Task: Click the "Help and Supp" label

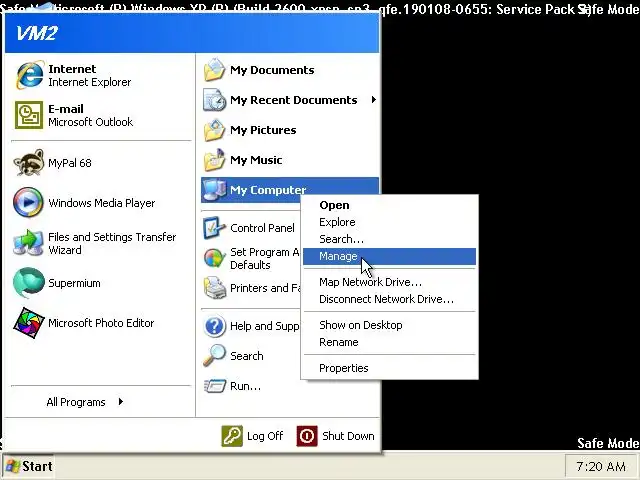Action: (265, 326)
